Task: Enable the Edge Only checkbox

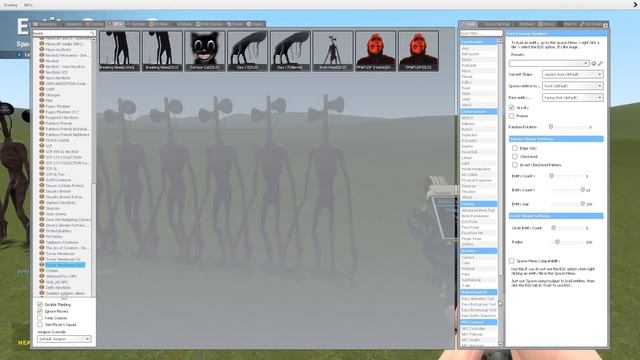Action: tap(515, 148)
